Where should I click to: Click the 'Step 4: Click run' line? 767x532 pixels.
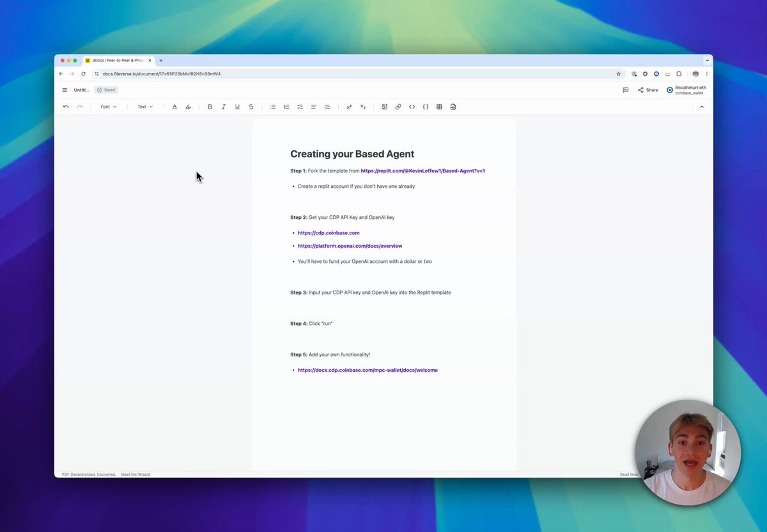tap(311, 324)
